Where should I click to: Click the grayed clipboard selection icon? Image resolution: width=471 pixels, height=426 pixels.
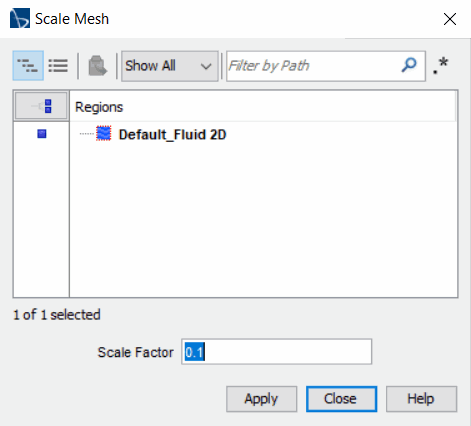coord(97,66)
